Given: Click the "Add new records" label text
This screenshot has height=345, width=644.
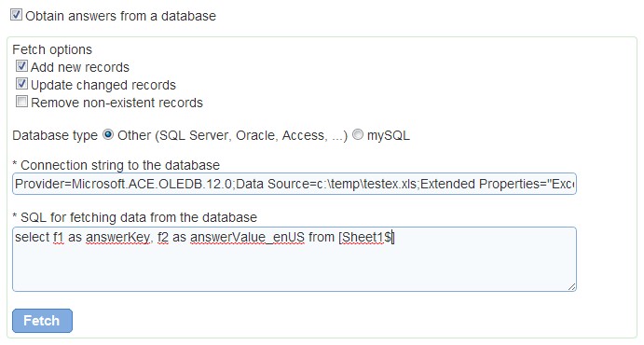Looking at the screenshot, I should [x=80, y=67].
